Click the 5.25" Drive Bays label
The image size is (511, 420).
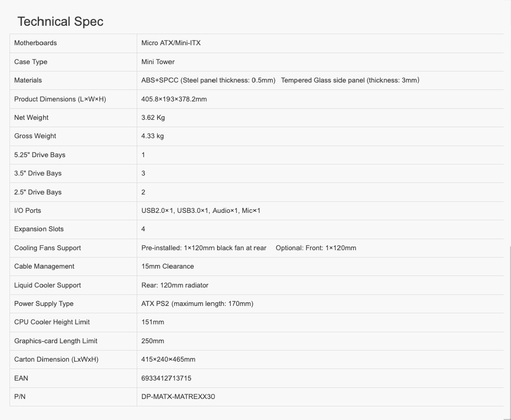[x=40, y=155]
